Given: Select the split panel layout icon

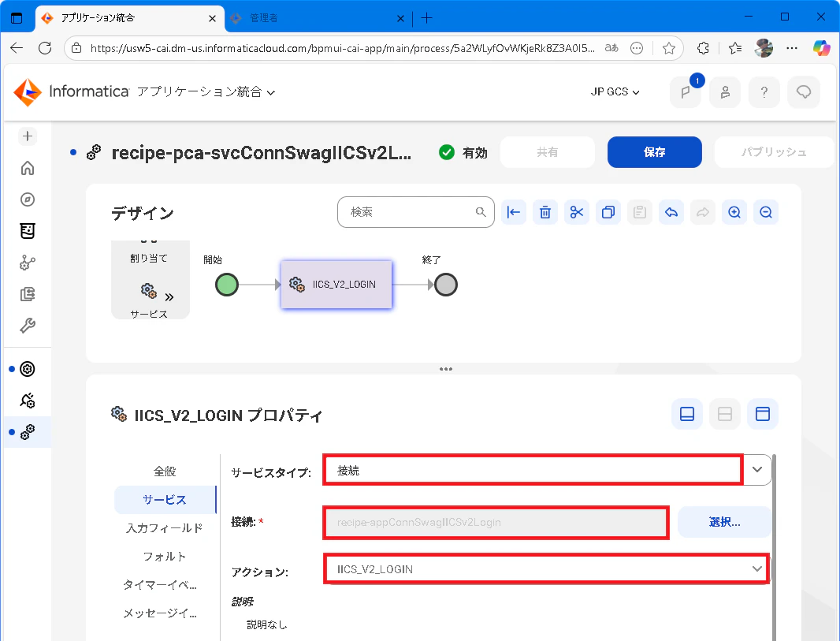Looking at the screenshot, I should click(725, 414).
